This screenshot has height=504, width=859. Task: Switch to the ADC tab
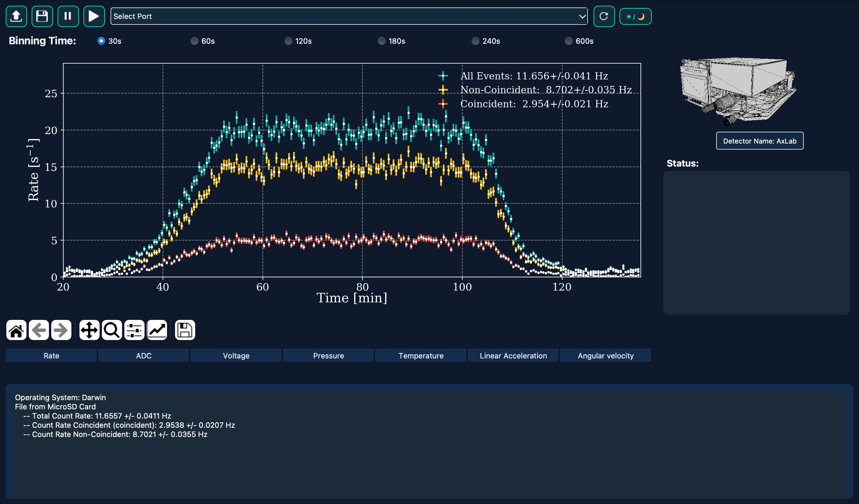coord(144,356)
